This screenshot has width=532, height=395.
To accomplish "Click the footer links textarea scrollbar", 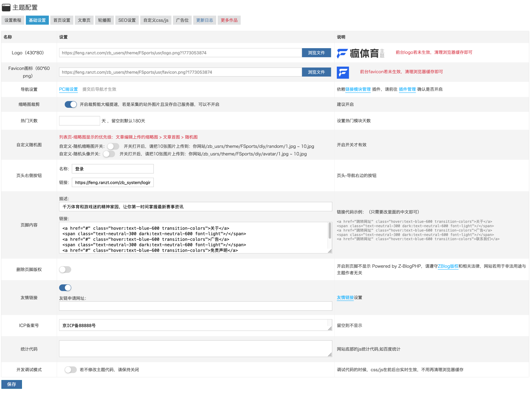I will [x=330, y=231].
